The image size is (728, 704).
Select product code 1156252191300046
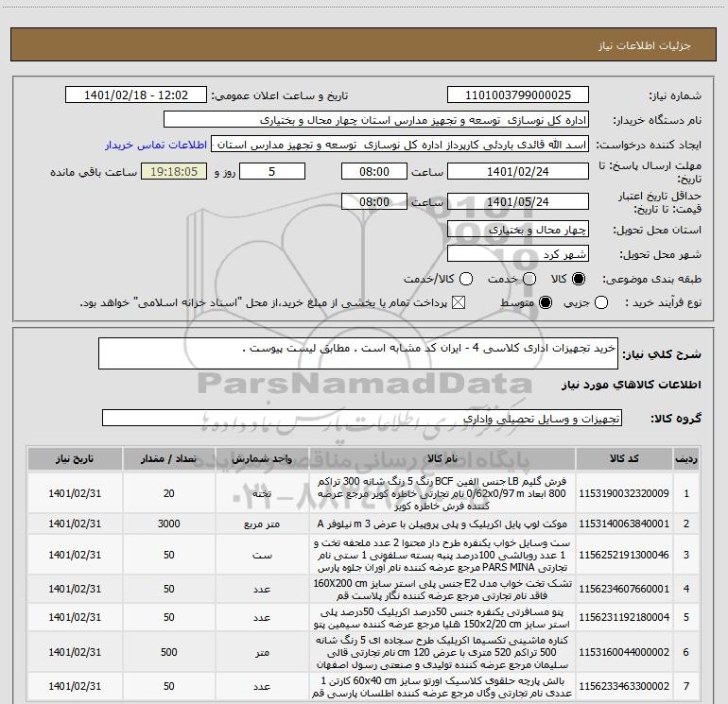[624, 555]
